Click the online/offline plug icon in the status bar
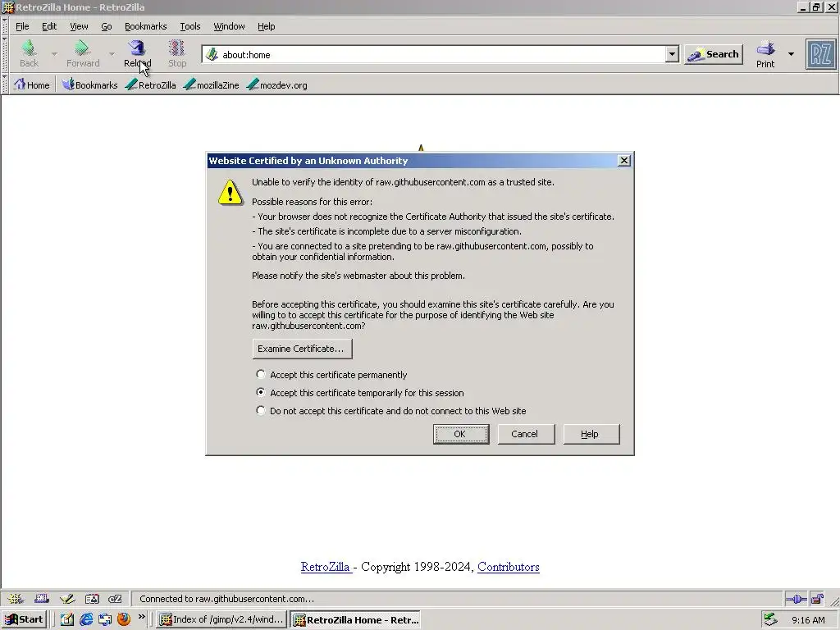 796,599
